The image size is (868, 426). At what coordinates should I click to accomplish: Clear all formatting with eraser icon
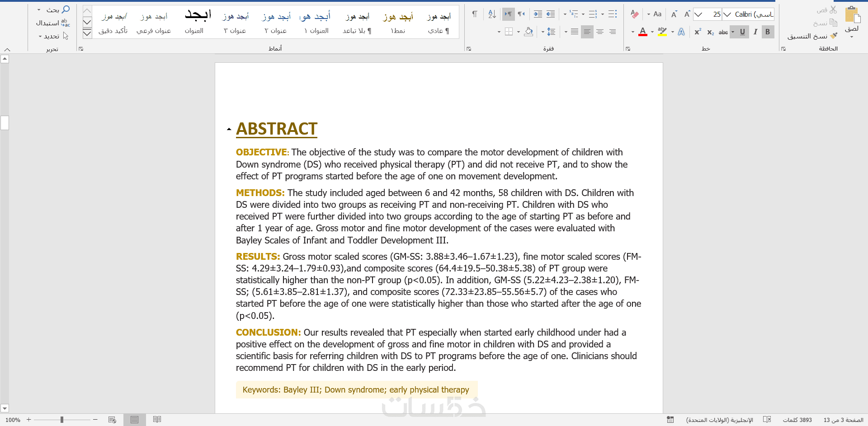(x=635, y=14)
